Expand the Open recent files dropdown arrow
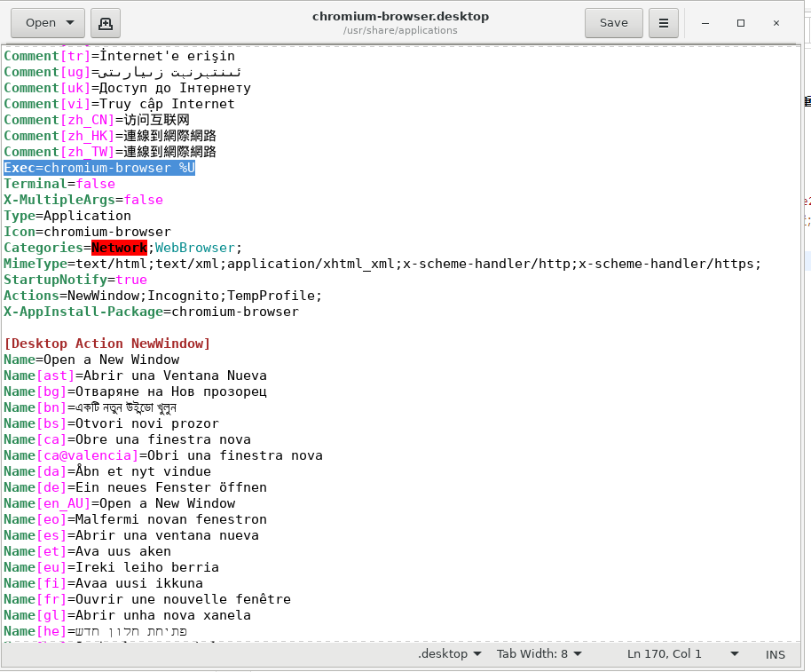Image resolution: width=811 pixels, height=672 pixels. (70, 23)
